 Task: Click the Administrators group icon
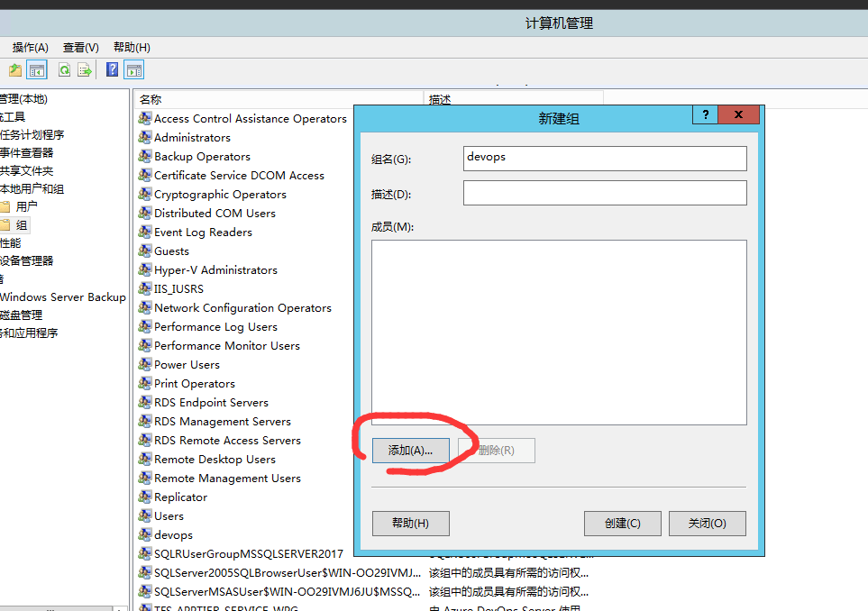[x=144, y=138]
